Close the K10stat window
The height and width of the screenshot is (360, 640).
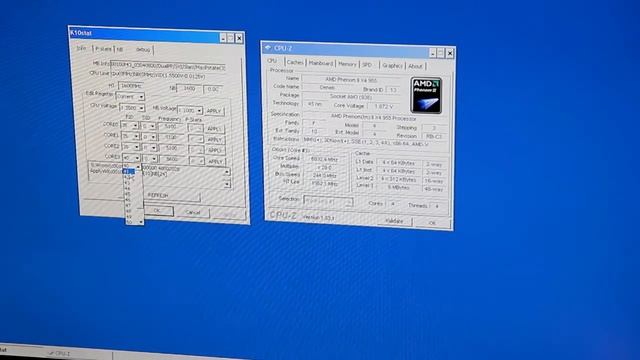tap(239, 38)
